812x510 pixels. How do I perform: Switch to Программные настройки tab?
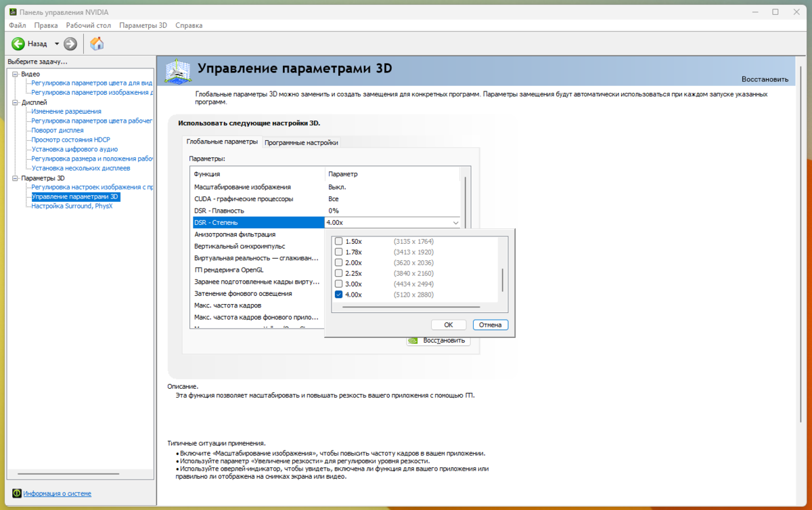pos(301,142)
